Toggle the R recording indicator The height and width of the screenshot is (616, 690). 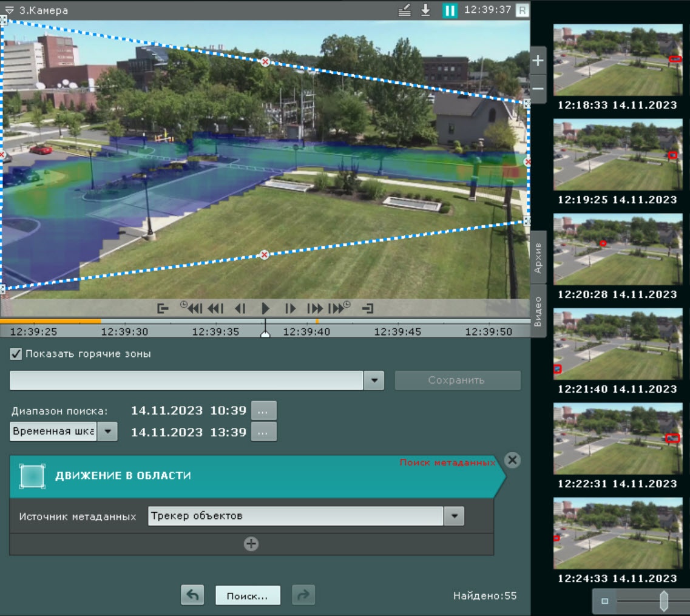tap(522, 10)
